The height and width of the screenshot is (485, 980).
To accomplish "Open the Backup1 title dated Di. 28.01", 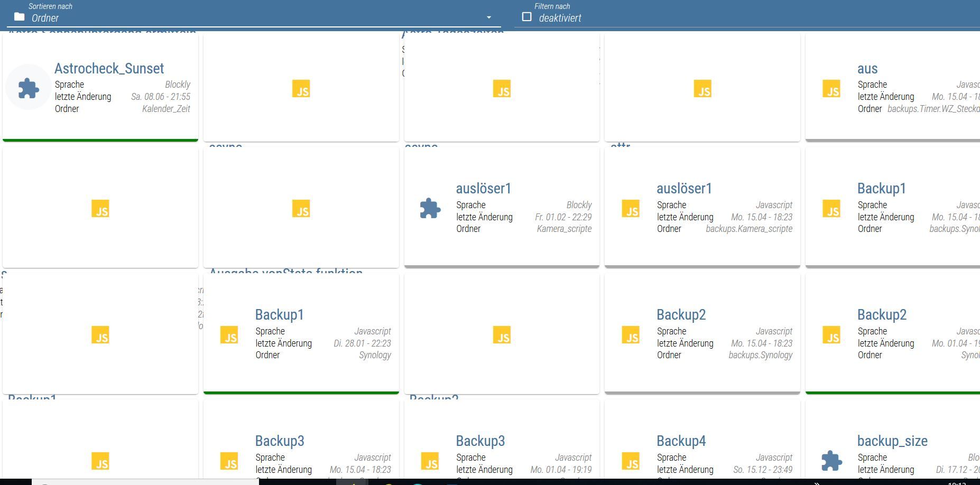I will tap(279, 315).
